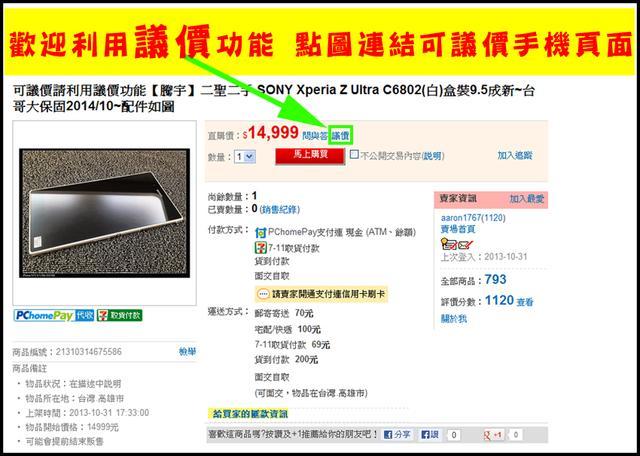640x456 pixels.
Task: Open seller aaron1767 profile link
Action: click(x=473, y=218)
